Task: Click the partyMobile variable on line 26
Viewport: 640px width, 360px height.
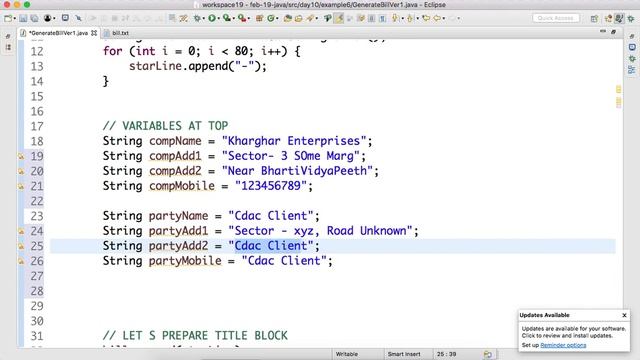Action: coord(185,261)
